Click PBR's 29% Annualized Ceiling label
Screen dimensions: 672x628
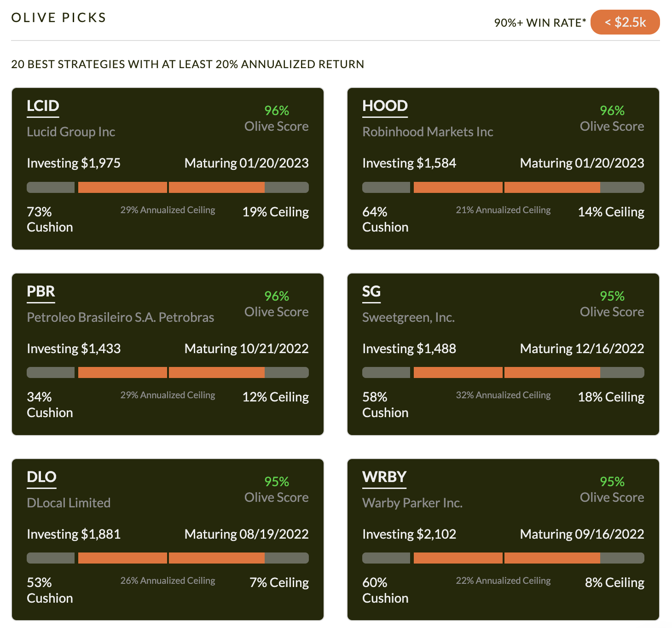point(168,395)
